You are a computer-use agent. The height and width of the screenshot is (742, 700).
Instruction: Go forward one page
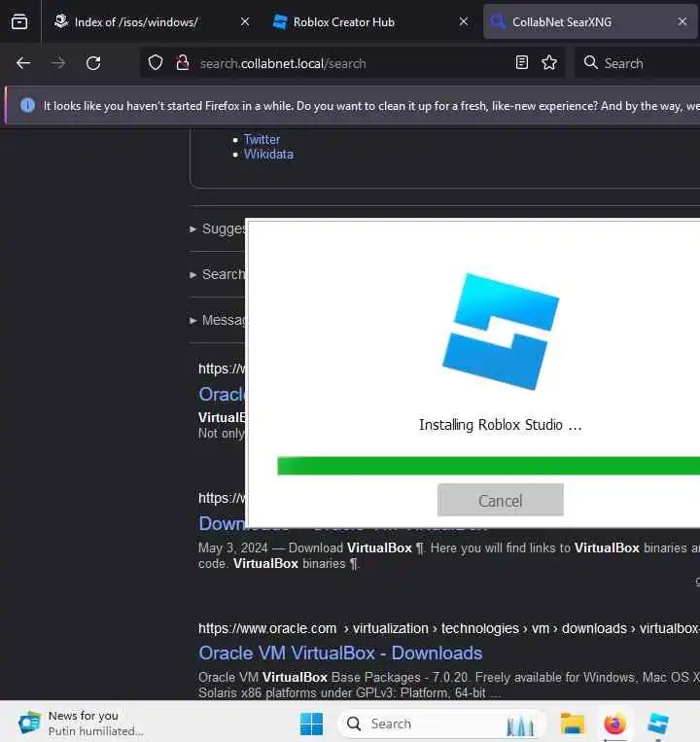coord(58,63)
